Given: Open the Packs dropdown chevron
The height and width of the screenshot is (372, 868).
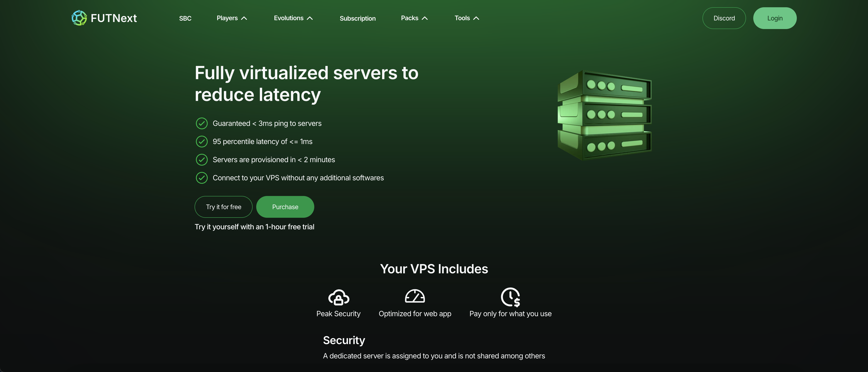Looking at the screenshot, I should click(x=424, y=18).
